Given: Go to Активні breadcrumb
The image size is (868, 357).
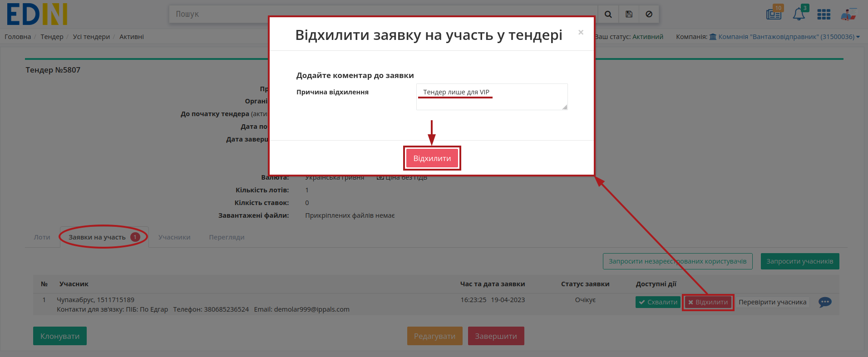Looking at the screenshot, I should coord(132,37).
